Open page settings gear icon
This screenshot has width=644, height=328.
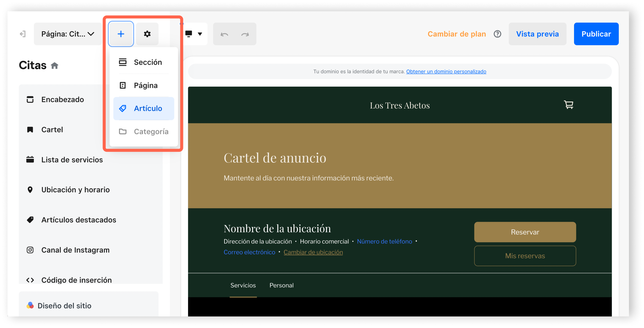point(147,34)
